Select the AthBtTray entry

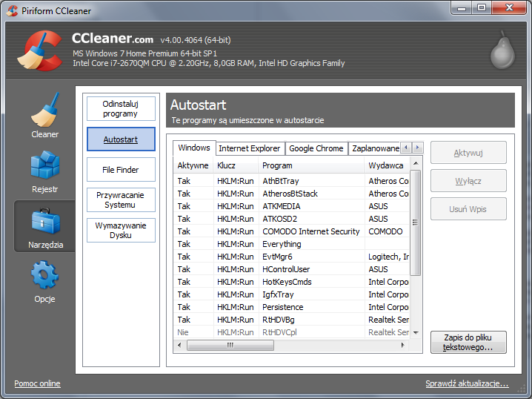[291, 181]
